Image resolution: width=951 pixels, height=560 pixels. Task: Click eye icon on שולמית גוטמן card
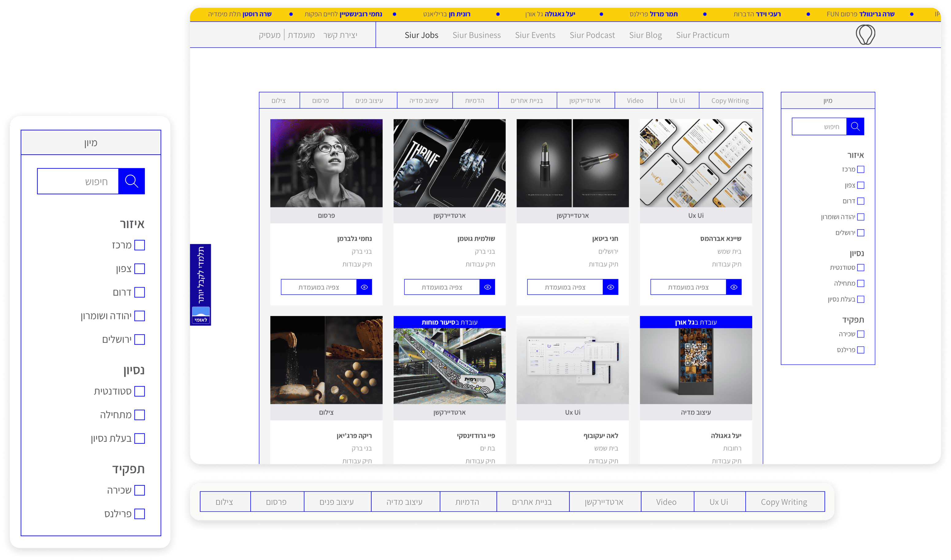point(487,287)
